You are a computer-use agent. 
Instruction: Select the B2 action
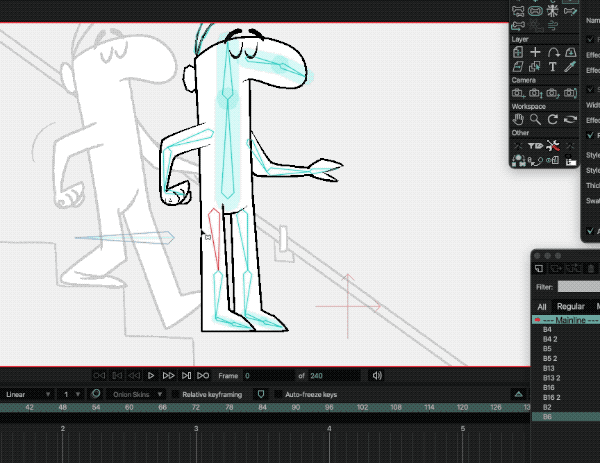click(566, 407)
